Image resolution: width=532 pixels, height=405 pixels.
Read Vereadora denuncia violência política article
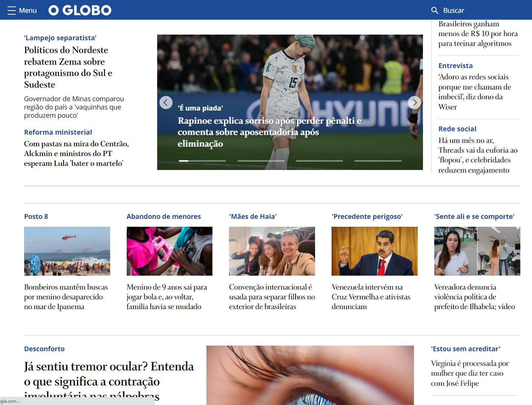(474, 297)
